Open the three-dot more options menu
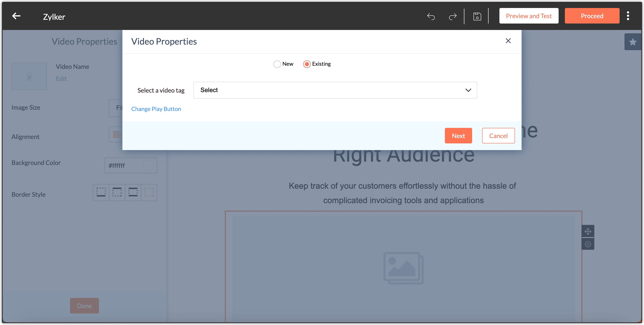The height and width of the screenshot is (325, 644). [x=628, y=16]
